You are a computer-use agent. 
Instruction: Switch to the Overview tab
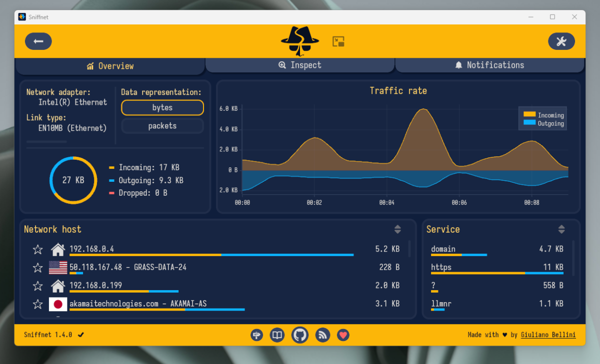[x=110, y=66]
